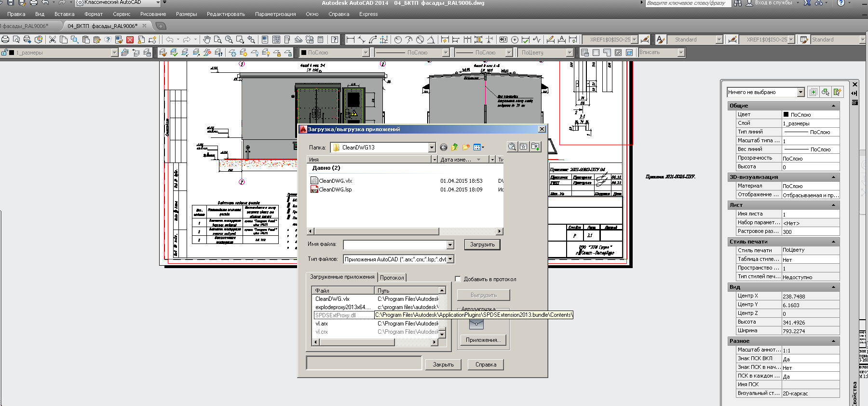Open the 'Параметризация' menu
868x406 pixels.
[275, 14]
